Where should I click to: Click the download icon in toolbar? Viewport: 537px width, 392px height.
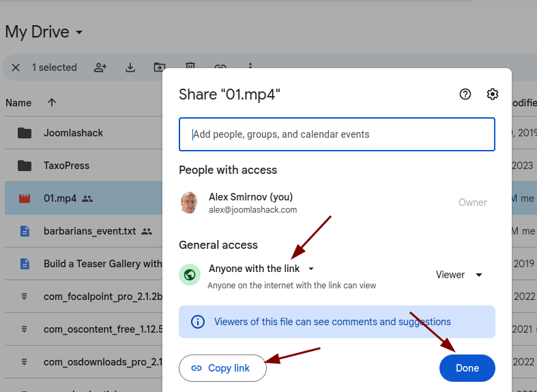pos(130,67)
